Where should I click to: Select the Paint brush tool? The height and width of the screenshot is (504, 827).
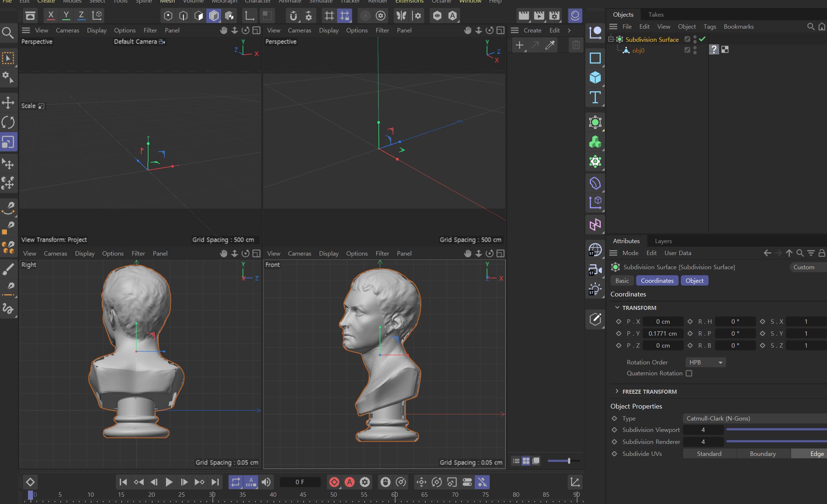click(8, 269)
